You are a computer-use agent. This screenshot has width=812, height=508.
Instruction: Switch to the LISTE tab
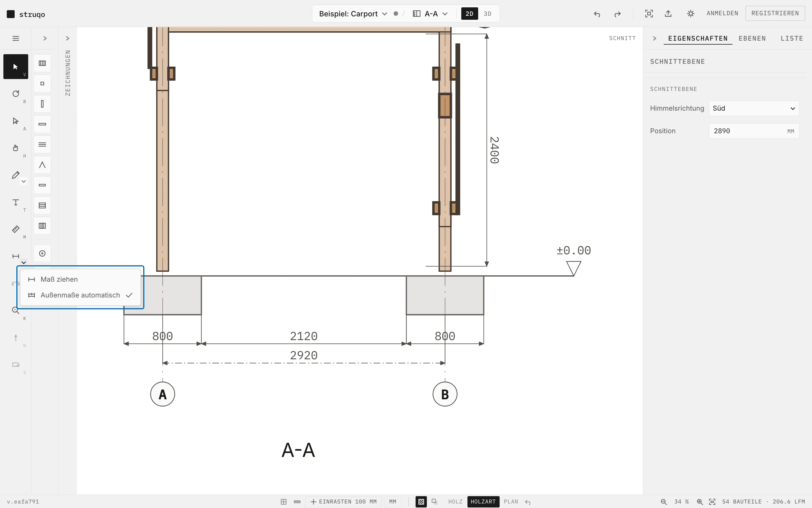[x=792, y=38]
